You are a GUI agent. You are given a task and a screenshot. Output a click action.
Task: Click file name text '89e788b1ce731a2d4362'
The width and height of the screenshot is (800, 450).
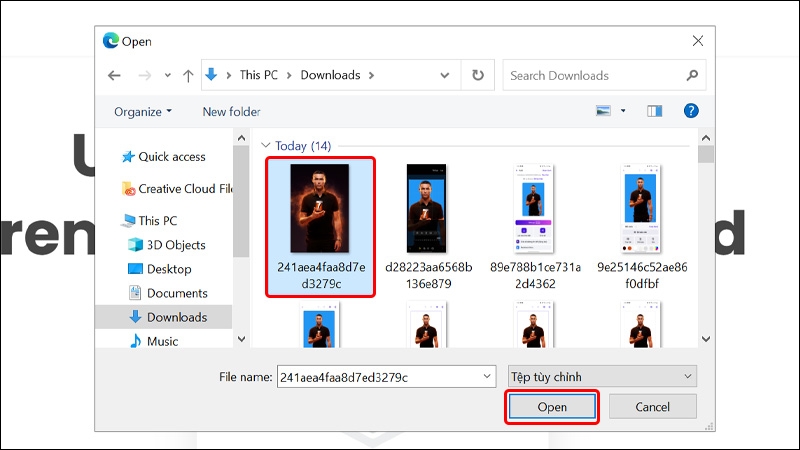pos(535,275)
